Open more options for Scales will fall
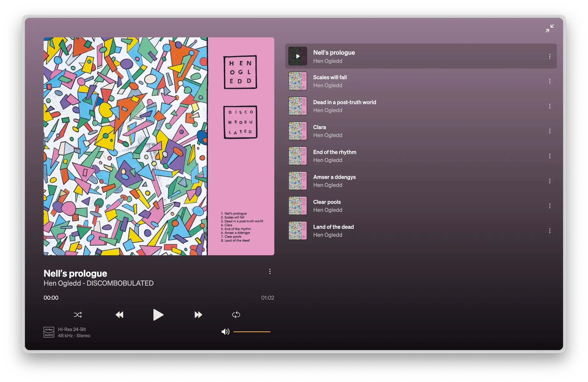The height and width of the screenshot is (382, 588). (550, 81)
